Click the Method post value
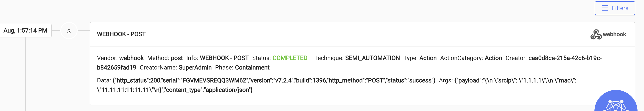This screenshot has width=644, height=111. point(177,58)
